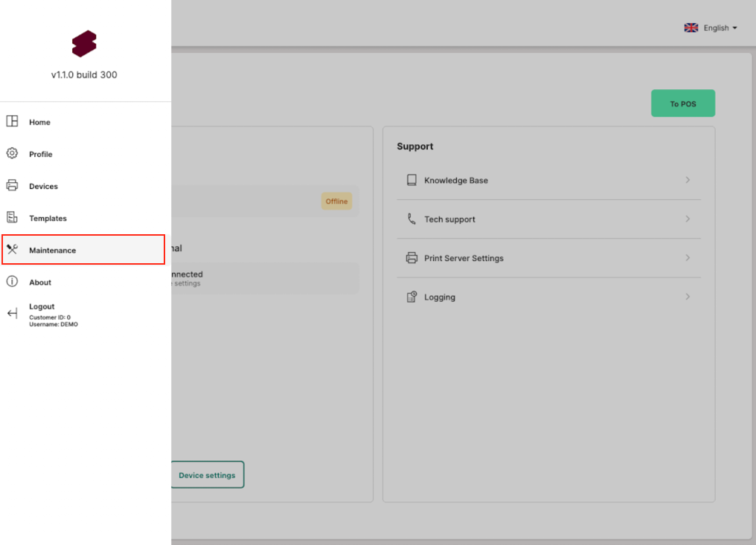Select Maintenance in the sidebar menu
Screen dimensions: 756x545
pyautogui.click(x=52, y=250)
